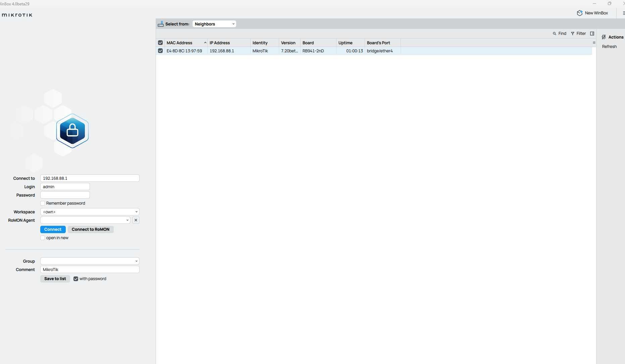Clear the RoMON Agent field with X

(136, 220)
